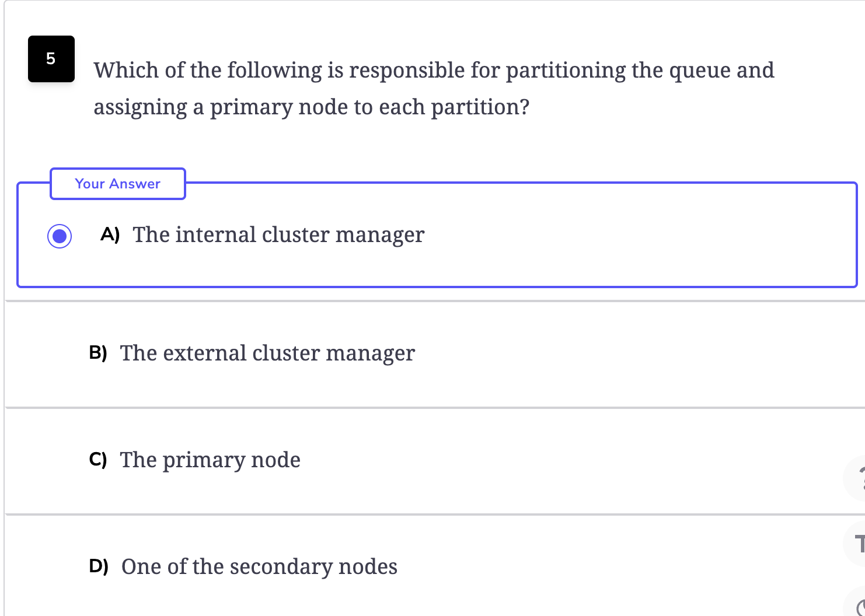This screenshot has width=865, height=616.
Task: Click the word 'external' in option B
Action: [x=205, y=353]
